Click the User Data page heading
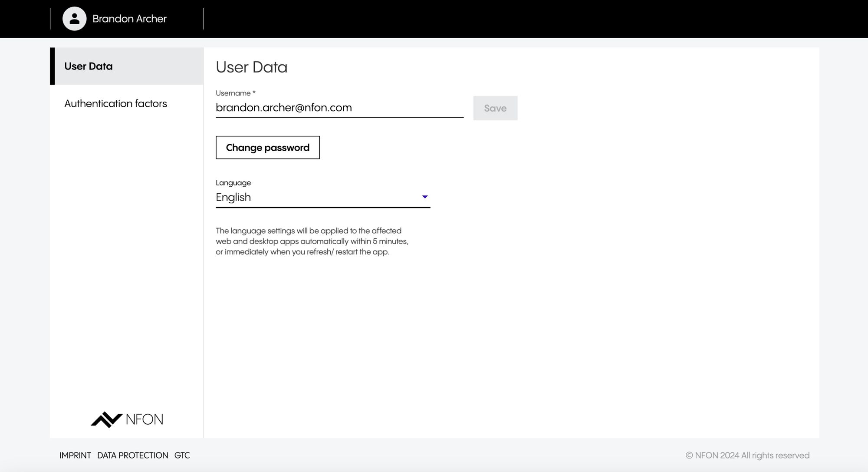The width and height of the screenshot is (868, 472). click(x=251, y=67)
